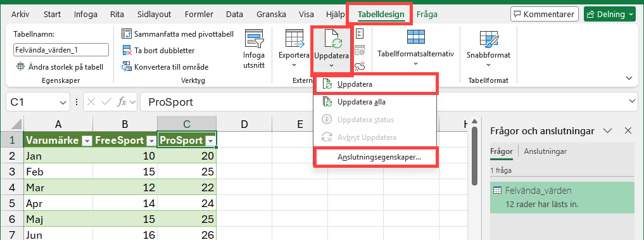Open the Varumärke filter dropdown
Screen dimensions: 644x240
(x=87, y=141)
